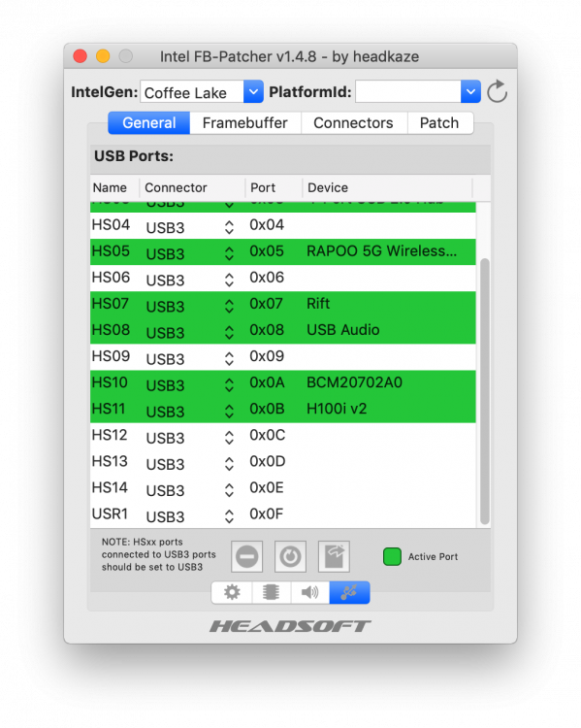Select the RAPOO 5G Wireless device row
This screenshot has width=581, height=728.
[283, 252]
